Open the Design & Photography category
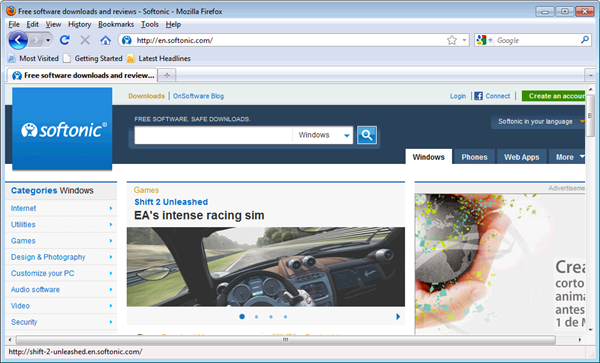 click(48, 257)
